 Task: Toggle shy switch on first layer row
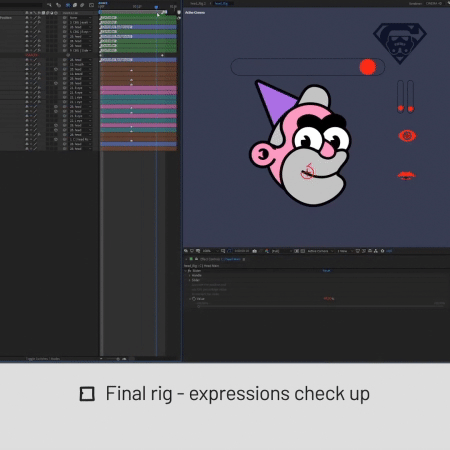pos(27,18)
